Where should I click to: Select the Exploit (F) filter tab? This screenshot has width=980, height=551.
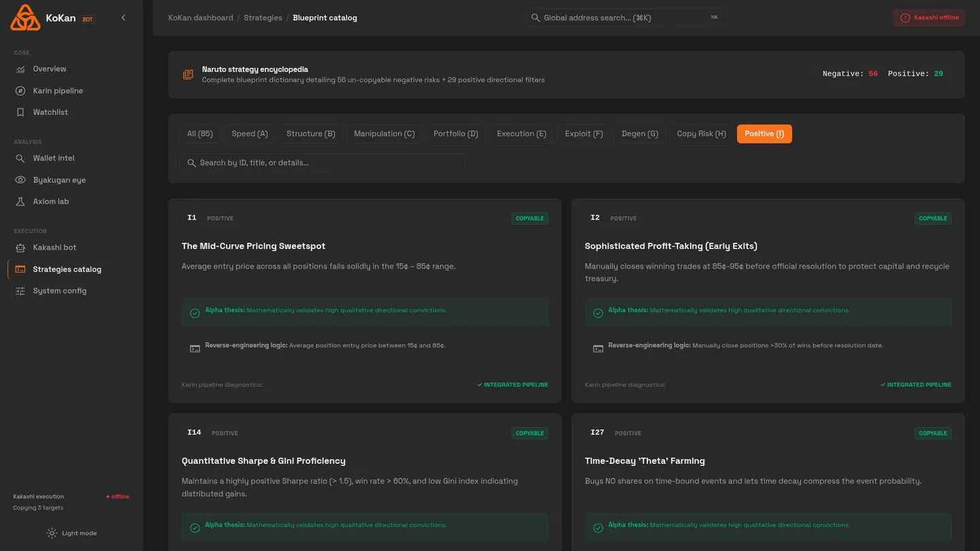click(584, 134)
